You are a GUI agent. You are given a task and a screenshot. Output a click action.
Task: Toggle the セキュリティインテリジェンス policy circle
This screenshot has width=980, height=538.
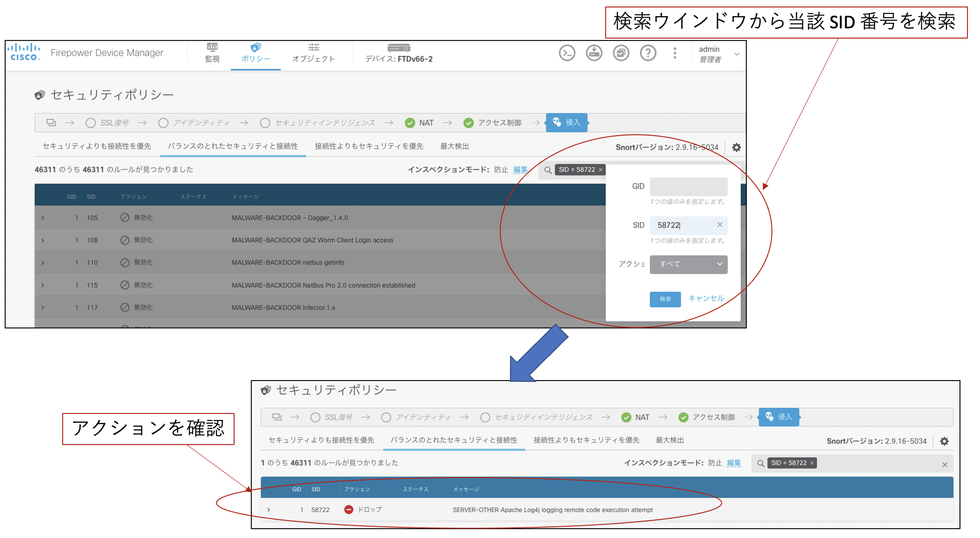click(x=265, y=123)
